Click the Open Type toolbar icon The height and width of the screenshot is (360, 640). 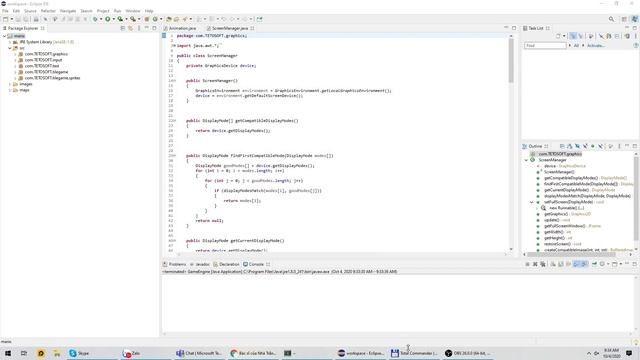(169, 19)
